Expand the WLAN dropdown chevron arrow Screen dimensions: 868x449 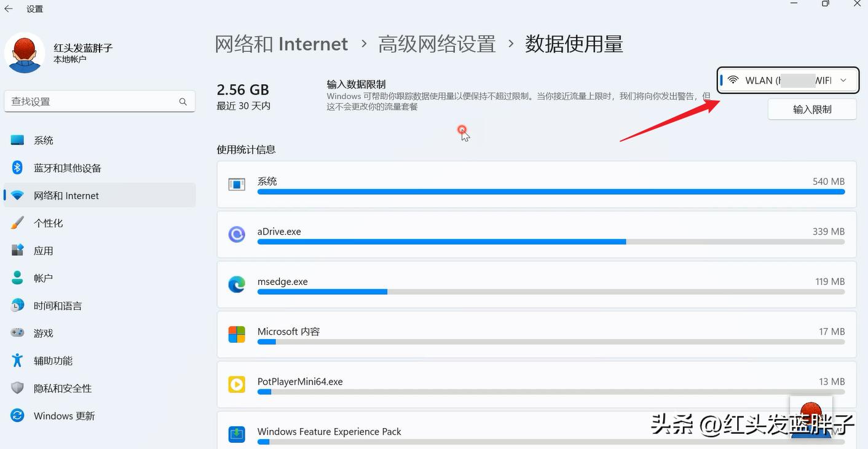pyautogui.click(x=843, y=80)
